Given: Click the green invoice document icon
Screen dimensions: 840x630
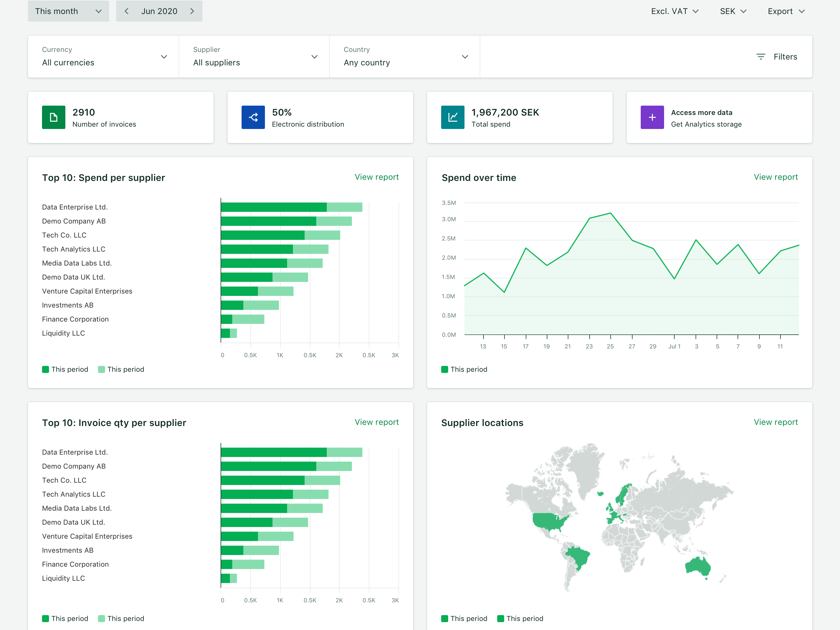Looking at the screenshot, I should 54,117.
